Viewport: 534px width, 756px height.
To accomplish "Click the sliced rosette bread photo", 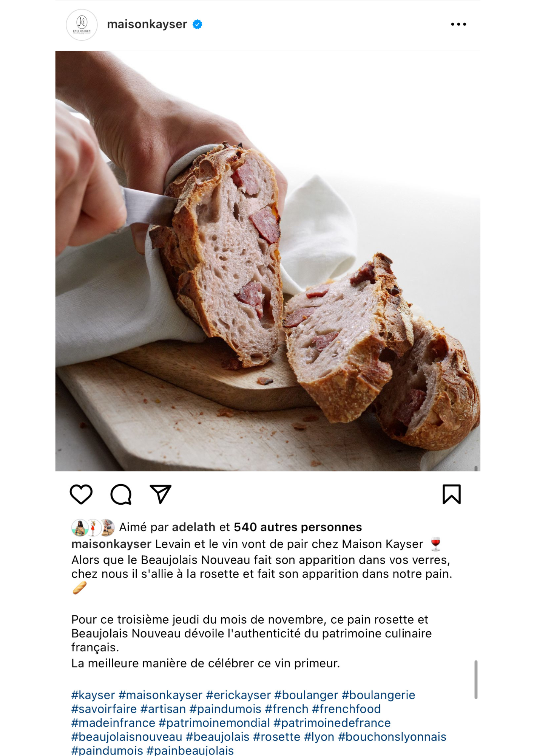I will [x=268, y=261].
